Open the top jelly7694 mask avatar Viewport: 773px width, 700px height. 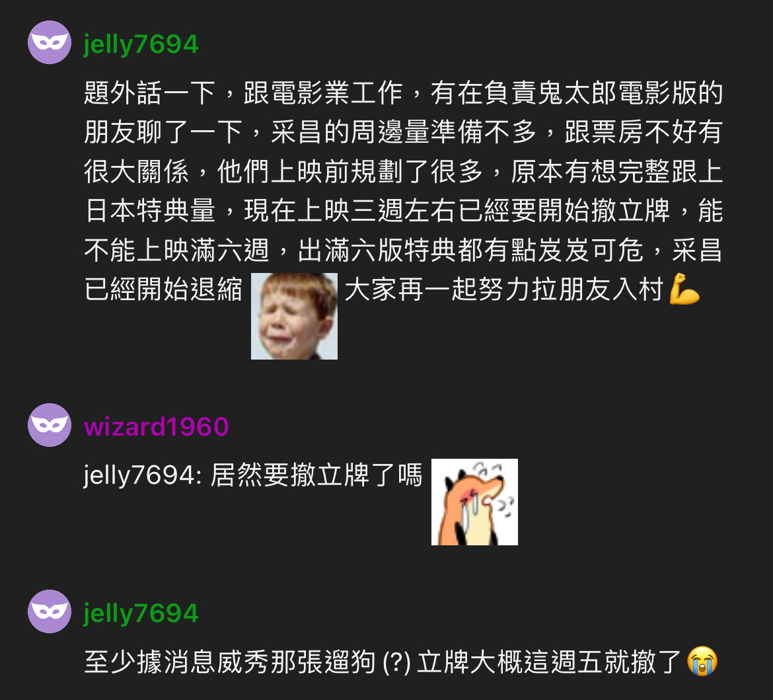pyautogui.click(x=50, y=42)
